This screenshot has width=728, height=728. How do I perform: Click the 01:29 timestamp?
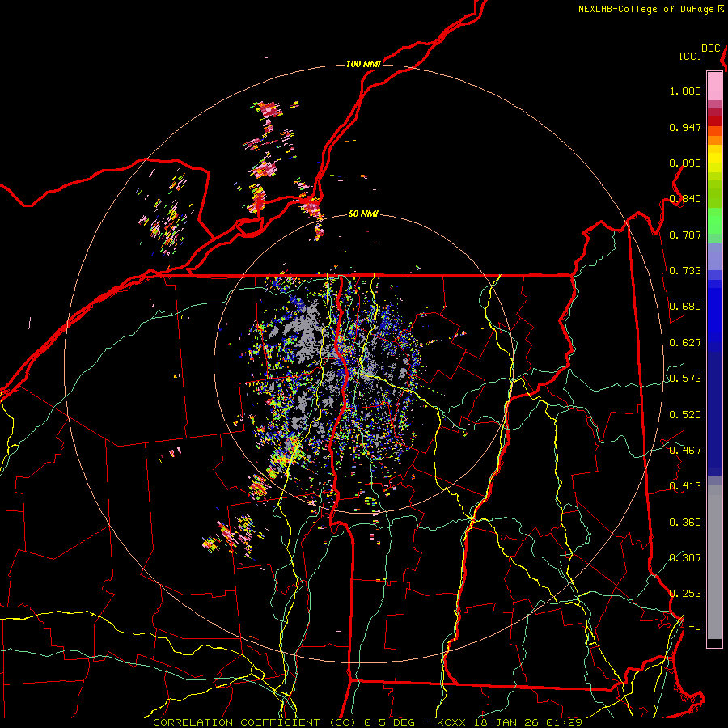564,722
